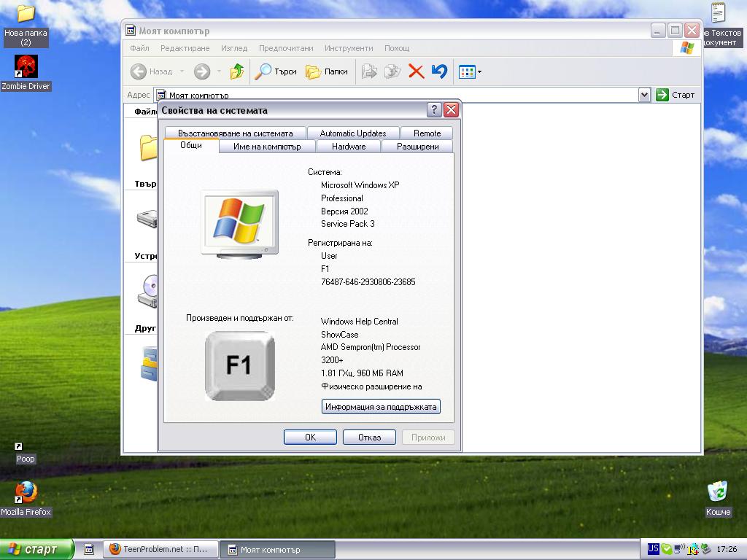Open Search (Търси) in toolbar
Viewport: 747px width, 560px height.
pyautogui.click(x=276, y=72)
